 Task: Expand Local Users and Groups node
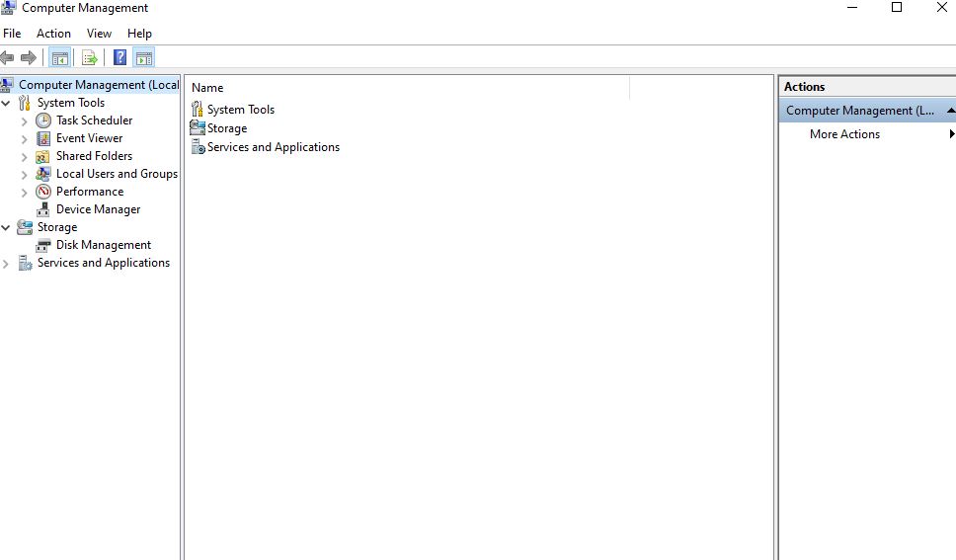click(25, 175)
